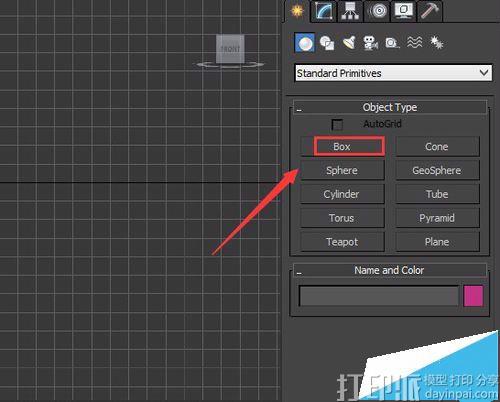The height and width of the screenshot is (402, 500).
Task: Click the Box primitive button
Action: [x=342, y=146]
